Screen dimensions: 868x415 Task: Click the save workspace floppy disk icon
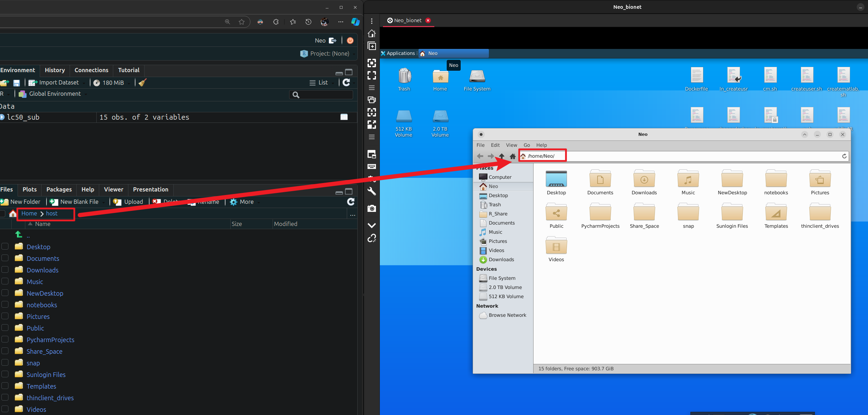tap(16, 83)
